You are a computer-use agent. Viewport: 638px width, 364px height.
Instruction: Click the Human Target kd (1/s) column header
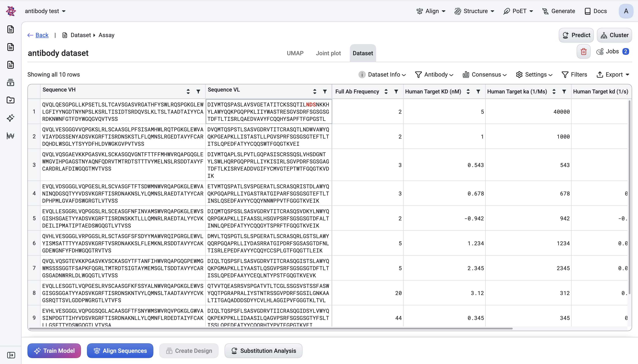(x=600, y=92)
